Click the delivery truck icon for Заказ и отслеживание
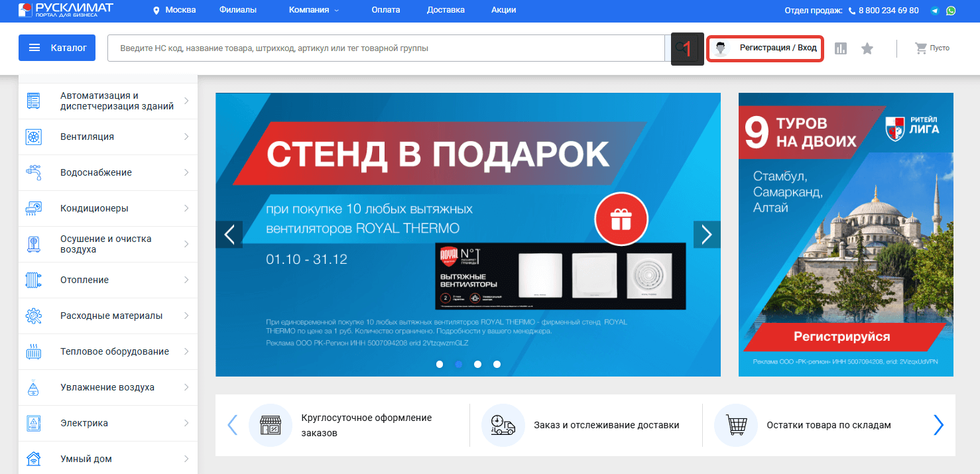 coord(503,425)
